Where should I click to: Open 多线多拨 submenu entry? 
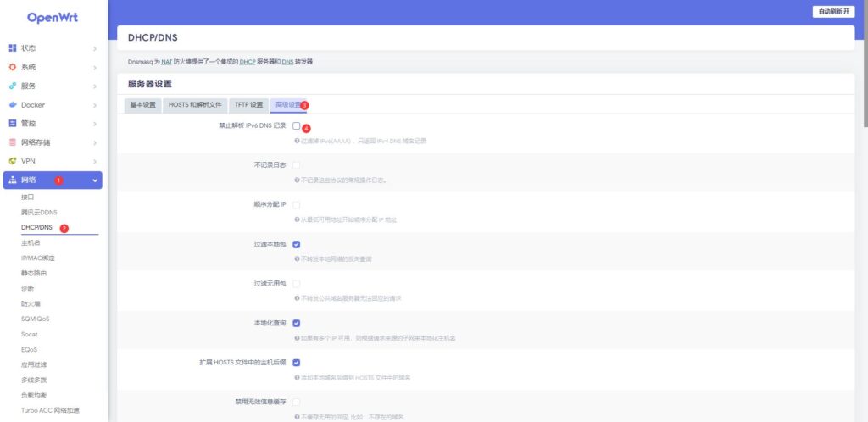34,380
